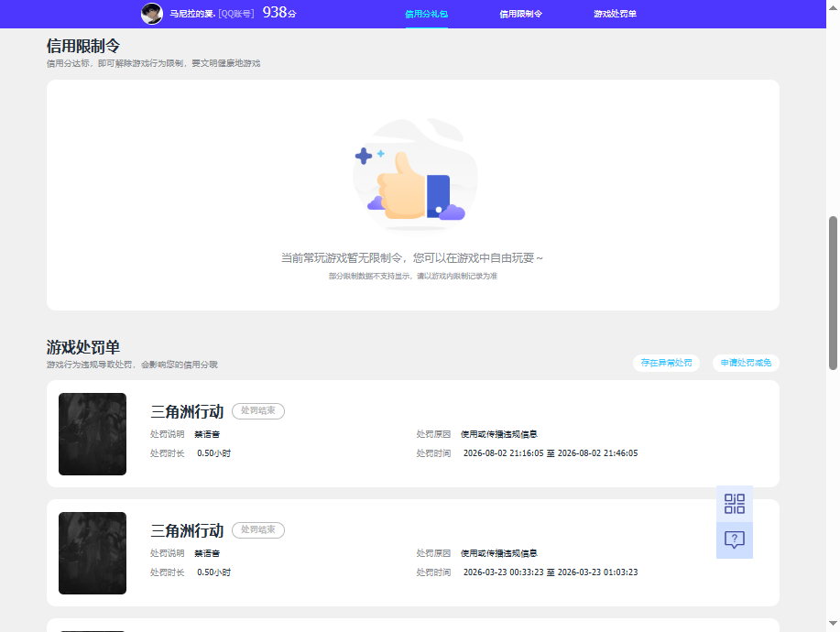Click 使用或传播违规信息 in the 2026-08-02 card

pos(499,434)
